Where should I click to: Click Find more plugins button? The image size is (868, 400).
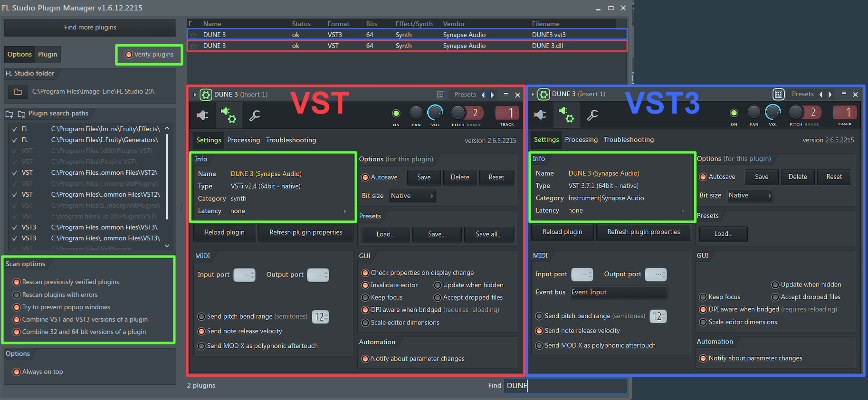pyautogui.click(x=90, y=28)
